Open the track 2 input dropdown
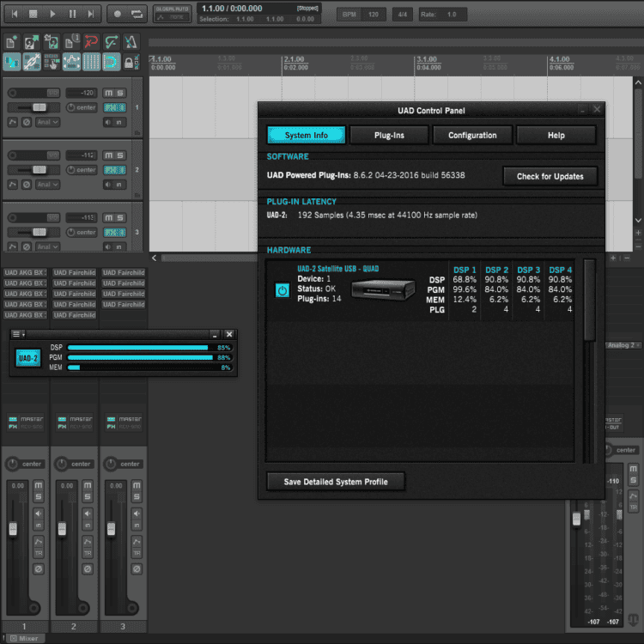 click(x=48, y=185)
